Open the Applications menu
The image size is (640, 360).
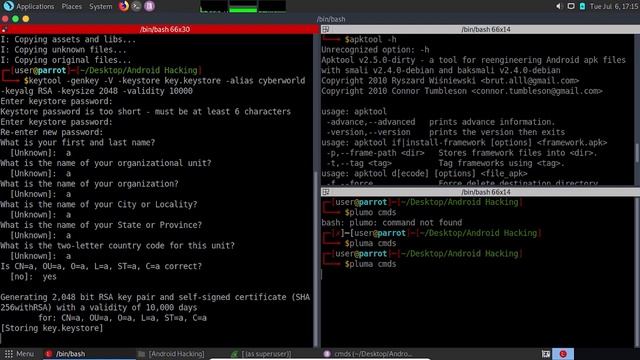pyautogui.click(x=35, y=7)
